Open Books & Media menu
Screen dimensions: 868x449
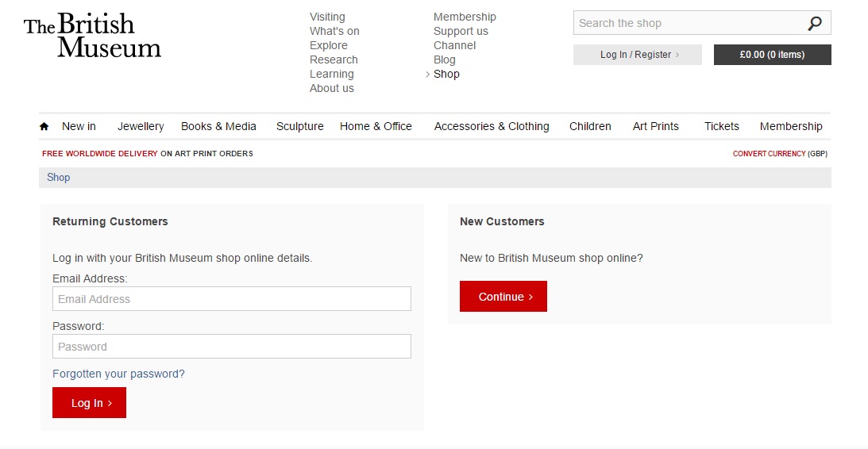point(218,127)
